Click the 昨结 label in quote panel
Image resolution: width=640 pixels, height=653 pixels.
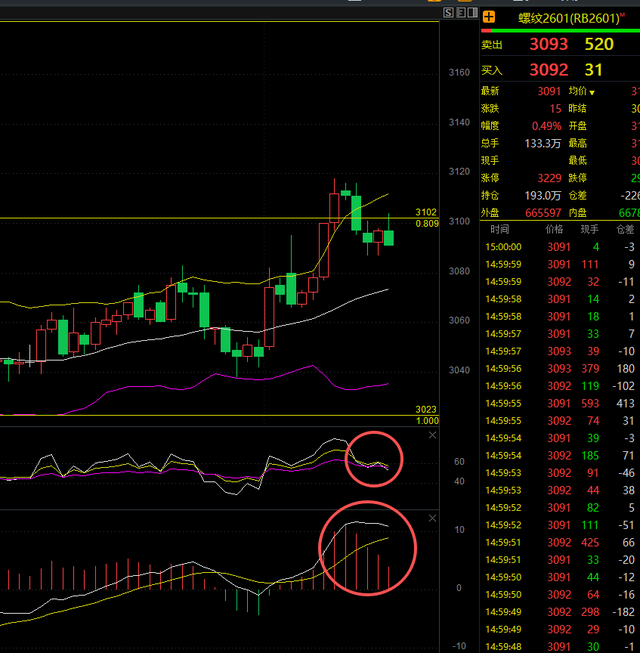point(578,109)
